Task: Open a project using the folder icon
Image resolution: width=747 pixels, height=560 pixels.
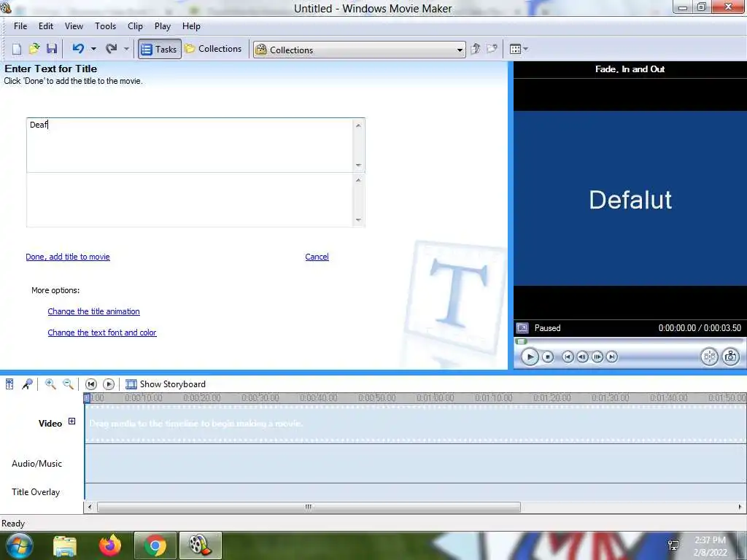Action: (x=34, y=49)
